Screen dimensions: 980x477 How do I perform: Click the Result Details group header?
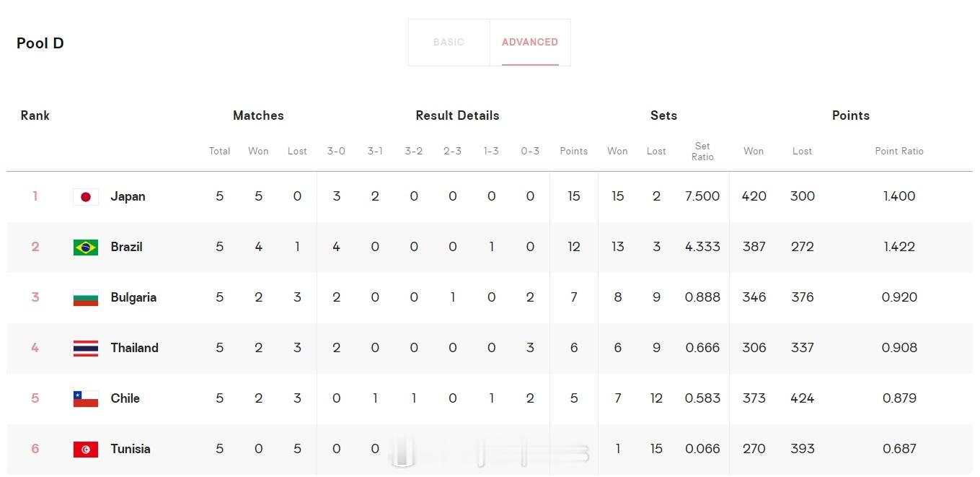pos(457,115)
